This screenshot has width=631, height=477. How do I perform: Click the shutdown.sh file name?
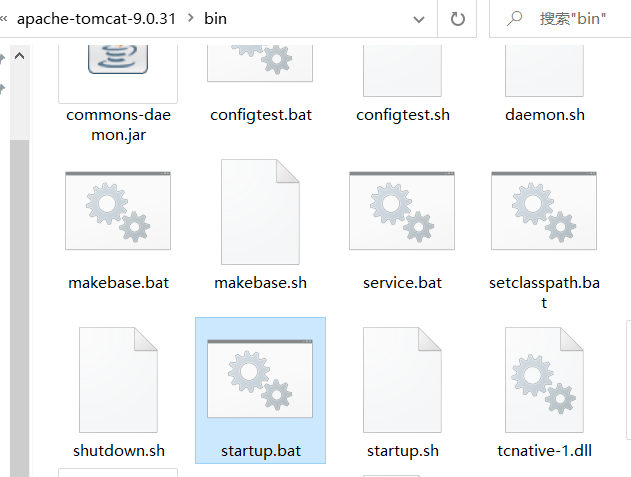pyautogui.click(x=119, y=451)
